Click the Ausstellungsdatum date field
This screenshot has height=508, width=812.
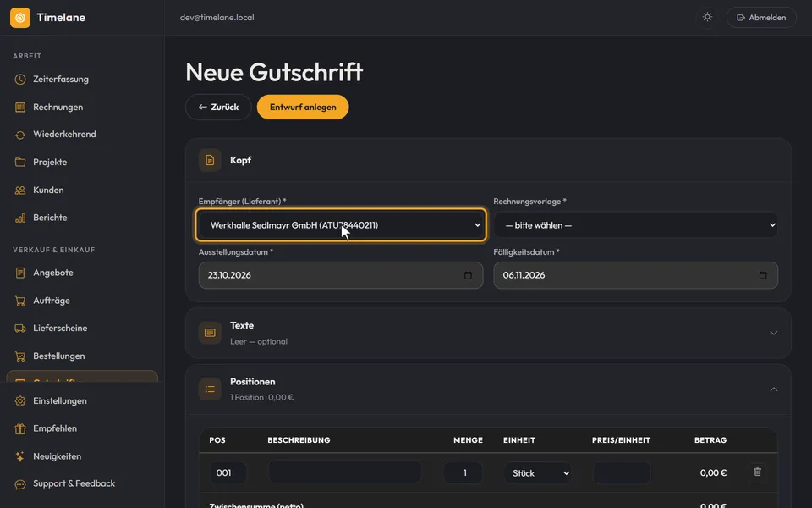tap(341, 275)
